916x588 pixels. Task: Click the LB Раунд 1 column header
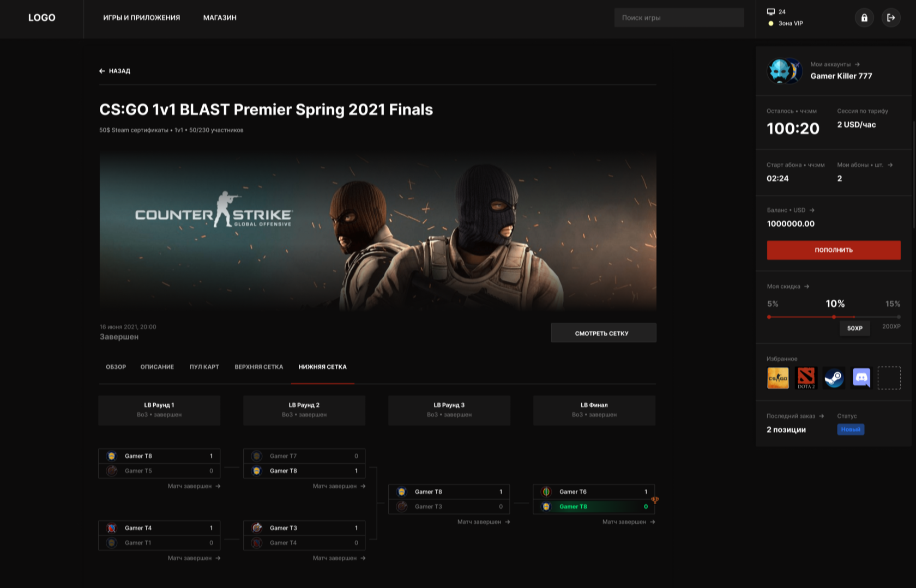click(159, 410)
